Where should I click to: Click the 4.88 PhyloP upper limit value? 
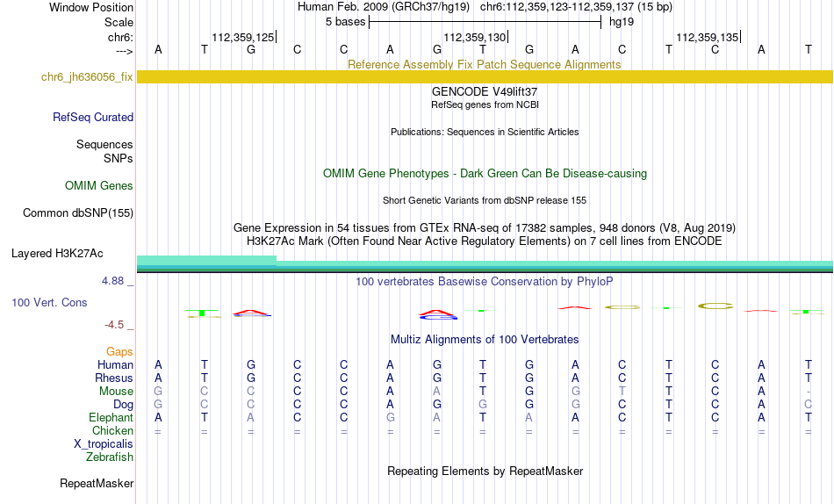click(x=112, y=280)
